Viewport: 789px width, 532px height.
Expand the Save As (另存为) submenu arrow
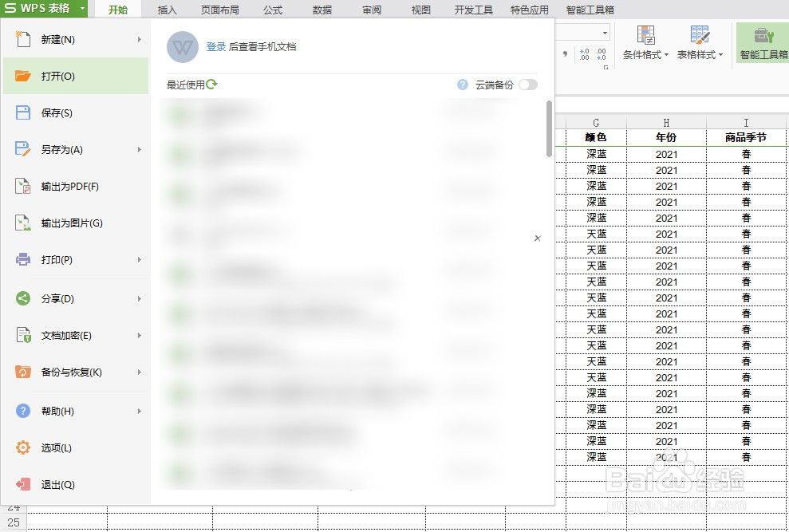click(140, 149)
